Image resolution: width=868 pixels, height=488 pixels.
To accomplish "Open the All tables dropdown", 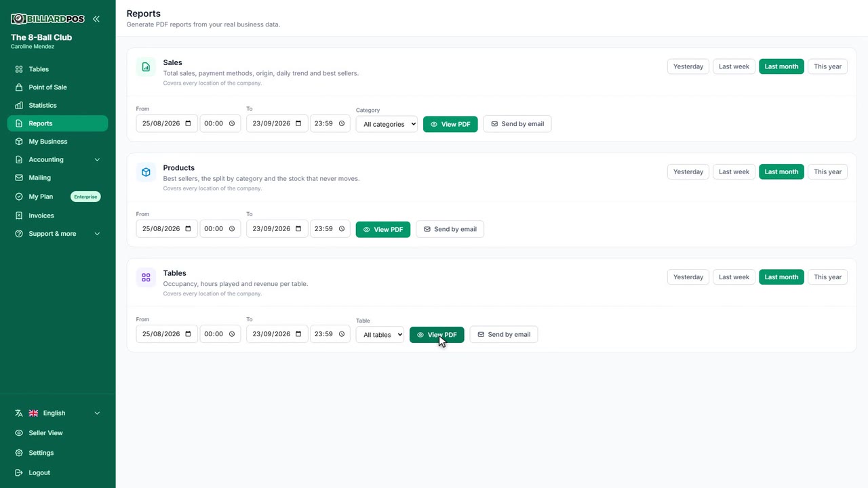I will pos(380,335).
